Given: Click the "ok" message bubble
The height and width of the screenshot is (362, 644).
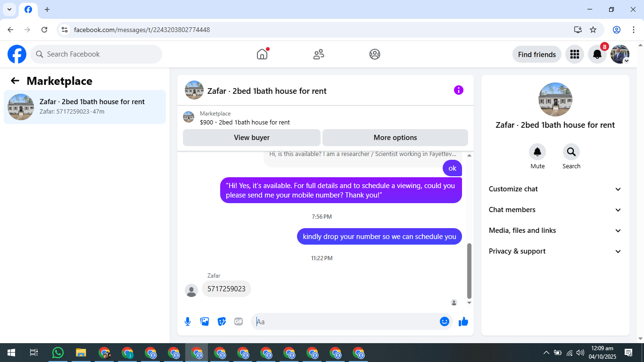Looking at the screenshot, I should click(453, 168).
